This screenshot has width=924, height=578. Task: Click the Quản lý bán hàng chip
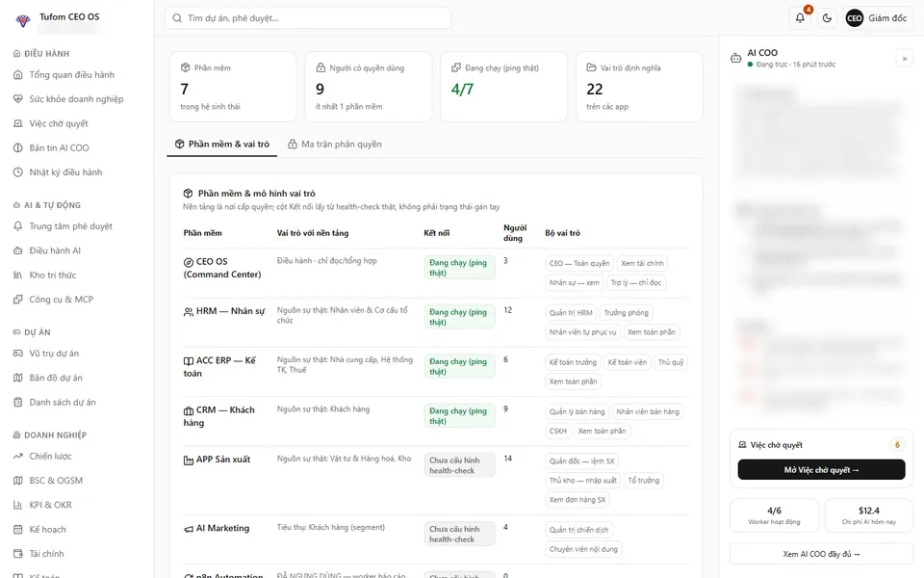[577, 411]
